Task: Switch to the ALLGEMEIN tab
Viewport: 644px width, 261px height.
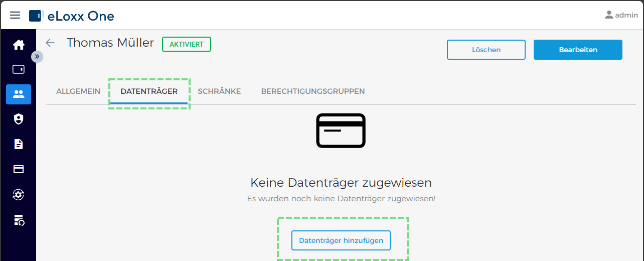Action: pyautogui.click(x=78, y=91)
